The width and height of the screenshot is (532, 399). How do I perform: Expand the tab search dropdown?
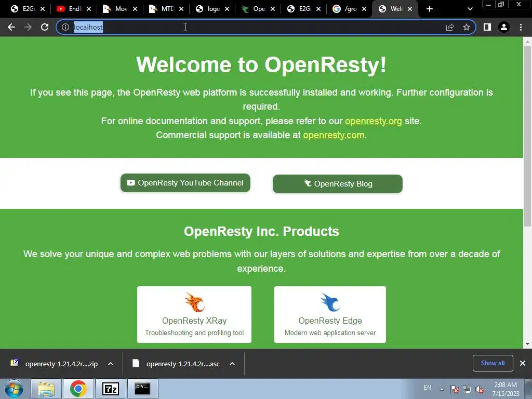(470, 9)
